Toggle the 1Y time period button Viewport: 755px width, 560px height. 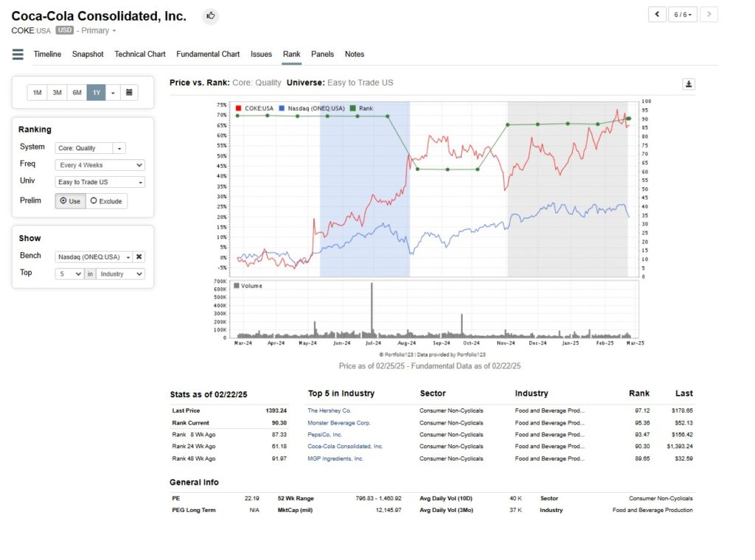(x=96, y=92)
